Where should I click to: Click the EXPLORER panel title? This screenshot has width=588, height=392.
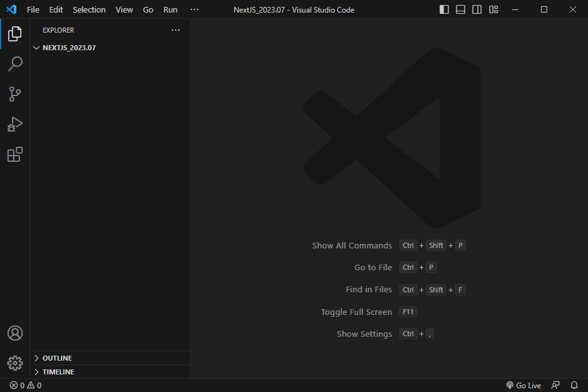[x=58, y=30]
